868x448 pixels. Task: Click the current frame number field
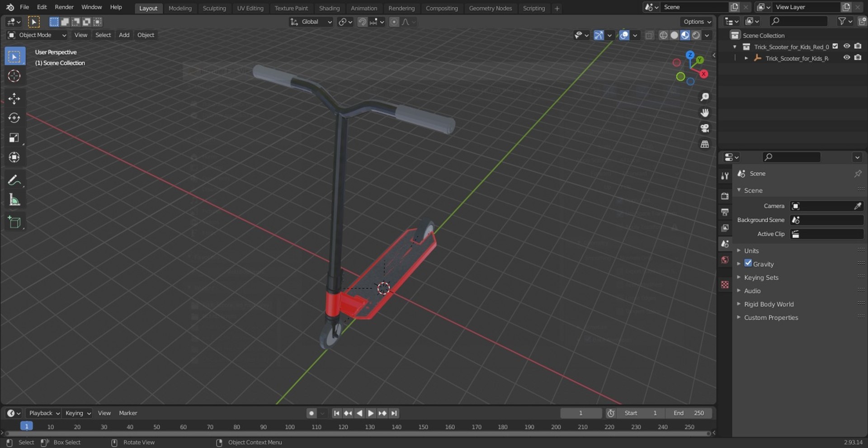pos(581,413)
